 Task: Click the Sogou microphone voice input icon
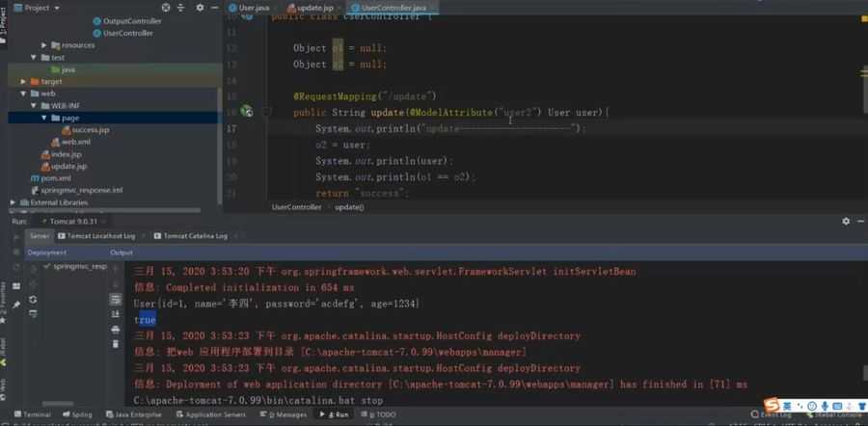pyautogui.click(x=825, y=407)
